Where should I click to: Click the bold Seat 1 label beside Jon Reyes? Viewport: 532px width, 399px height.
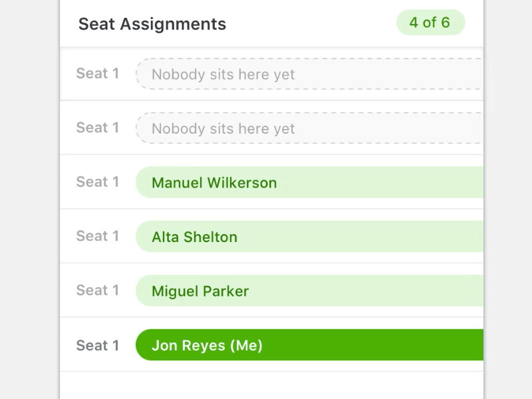(98, 346)
